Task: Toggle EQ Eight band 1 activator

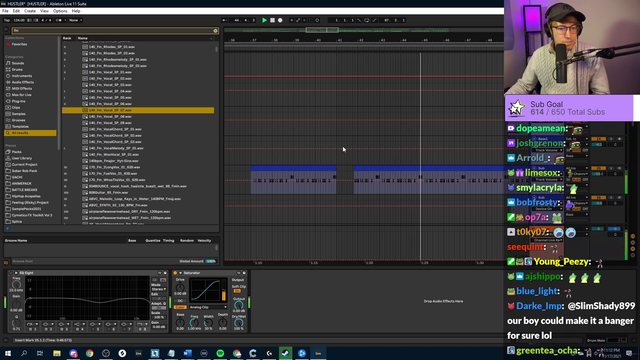Action: coord(31,329)
